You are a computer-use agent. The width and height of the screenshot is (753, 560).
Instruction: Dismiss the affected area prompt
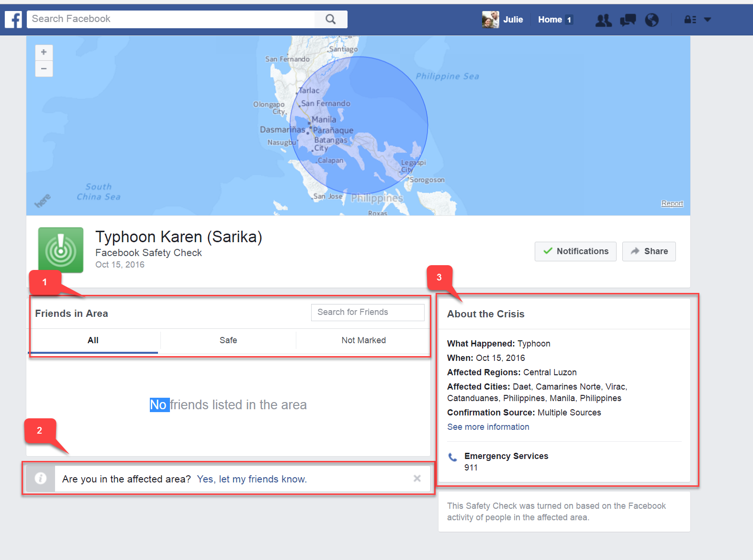pos(417,479)
